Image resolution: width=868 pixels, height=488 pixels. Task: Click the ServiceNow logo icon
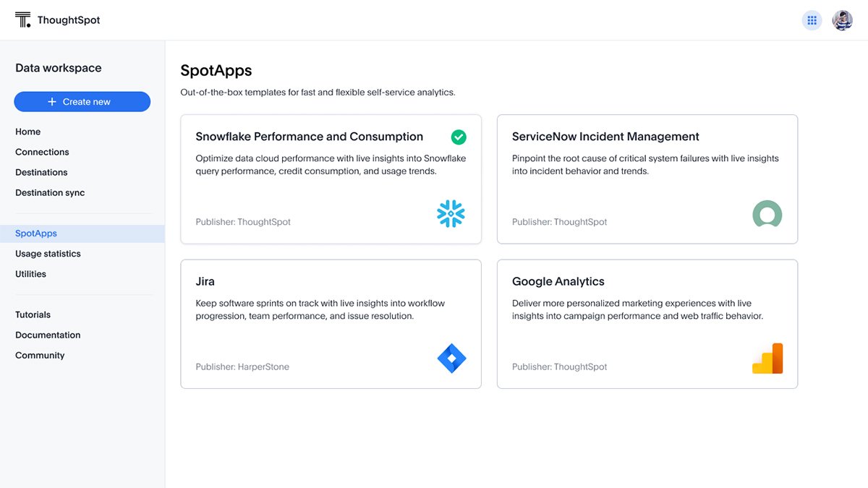tap(767, 214)
